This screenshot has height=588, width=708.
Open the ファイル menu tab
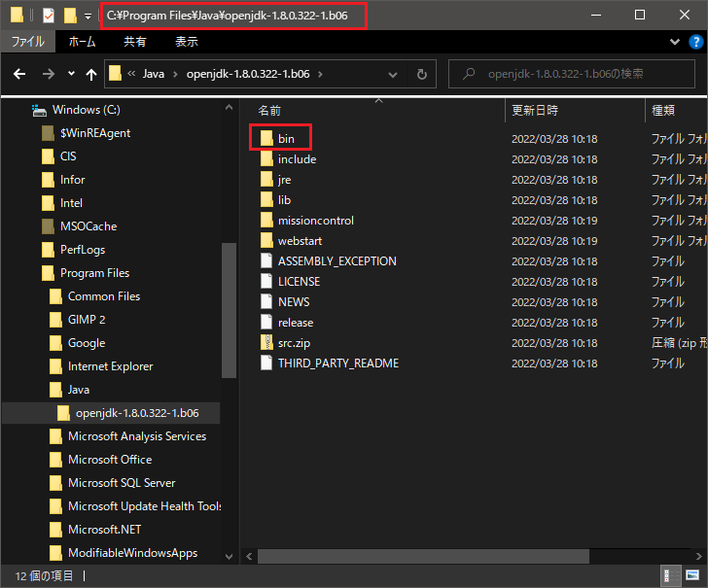pyautogui.click(x=27, y=42)
